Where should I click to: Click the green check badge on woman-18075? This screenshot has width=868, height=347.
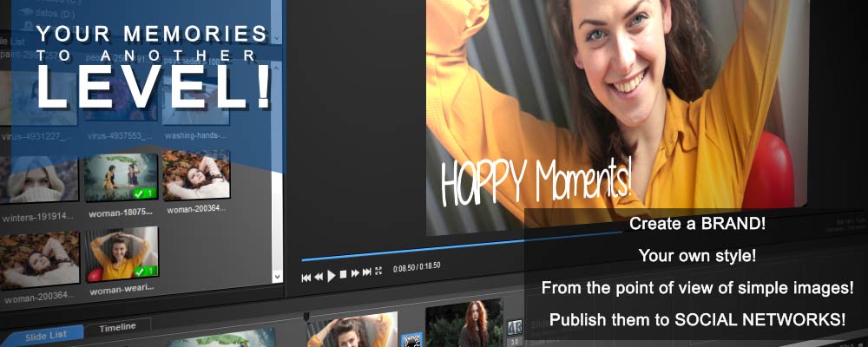click(146, 193)
